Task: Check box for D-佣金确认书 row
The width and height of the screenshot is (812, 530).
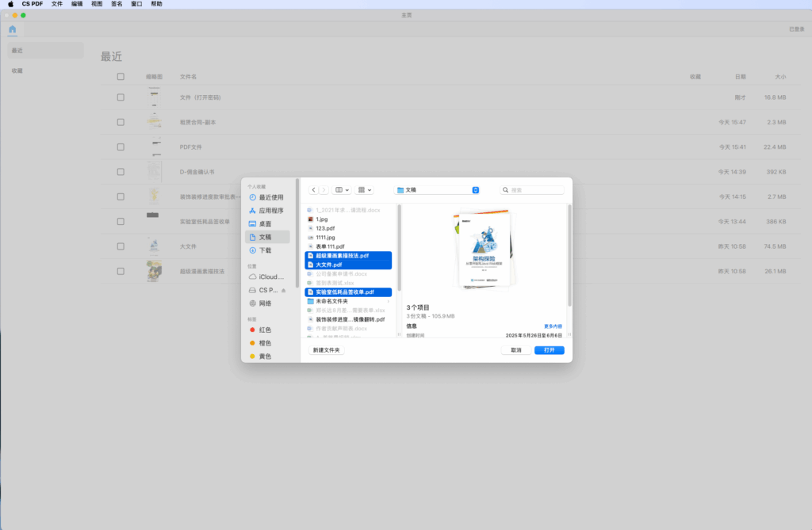Action: 121,172
